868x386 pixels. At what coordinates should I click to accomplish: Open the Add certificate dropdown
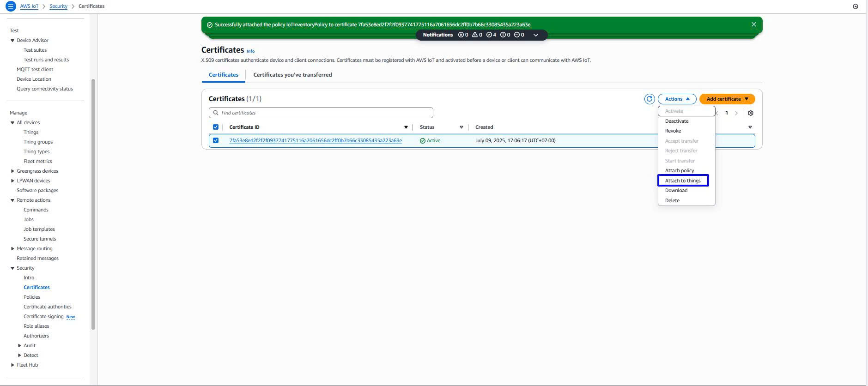pyautogui.click(x=727, y=99)
